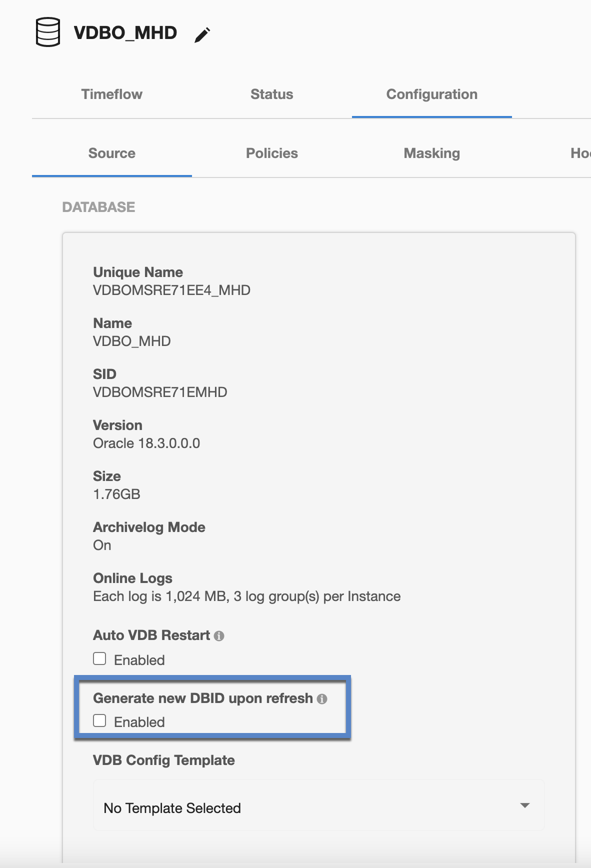The height and width of the screenshot is (868, 591).
Task: Enable the Auto VDB Restart checkbox
Action: click(x=99, y=659)
